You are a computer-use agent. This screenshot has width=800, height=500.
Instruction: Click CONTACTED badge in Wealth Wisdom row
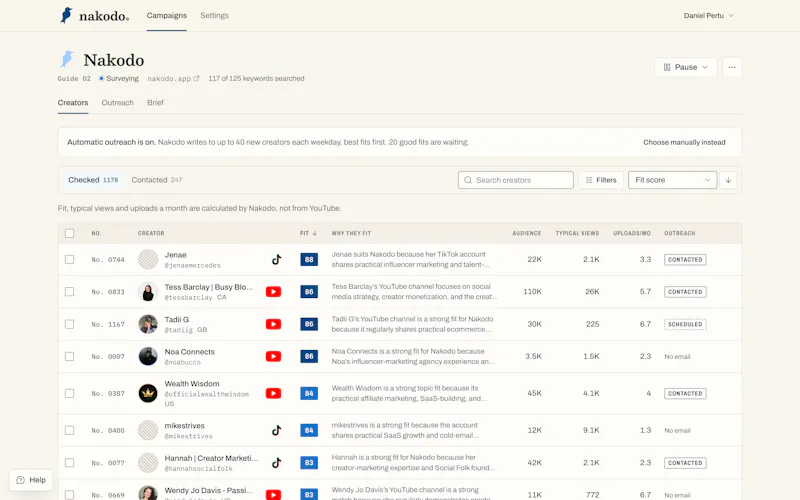pos(685,393)
